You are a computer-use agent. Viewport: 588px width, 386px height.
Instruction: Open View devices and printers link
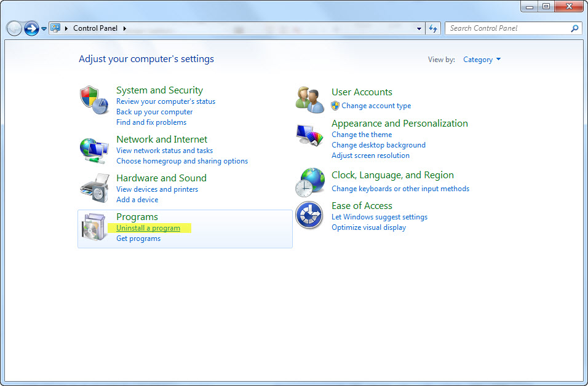[157, 189]
